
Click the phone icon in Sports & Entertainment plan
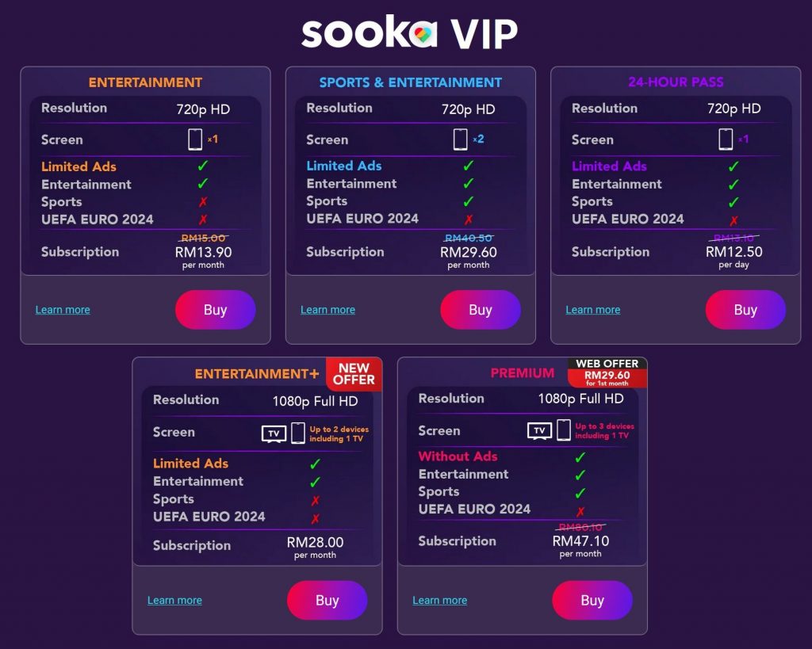point(460,139)
